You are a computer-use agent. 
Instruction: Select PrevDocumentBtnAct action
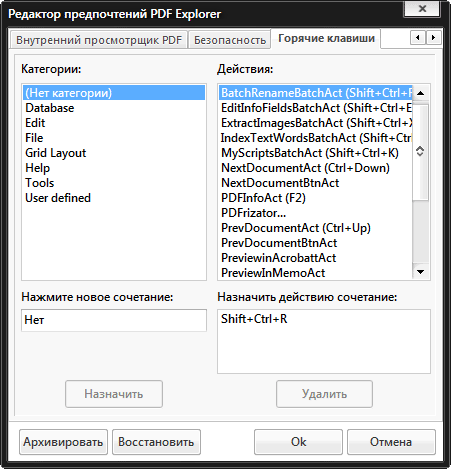click(316, 243)
